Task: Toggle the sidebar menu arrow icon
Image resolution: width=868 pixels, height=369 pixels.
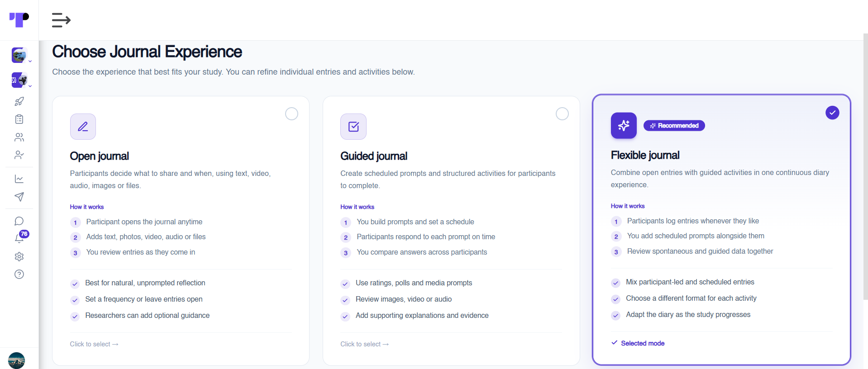Action: 61,20
